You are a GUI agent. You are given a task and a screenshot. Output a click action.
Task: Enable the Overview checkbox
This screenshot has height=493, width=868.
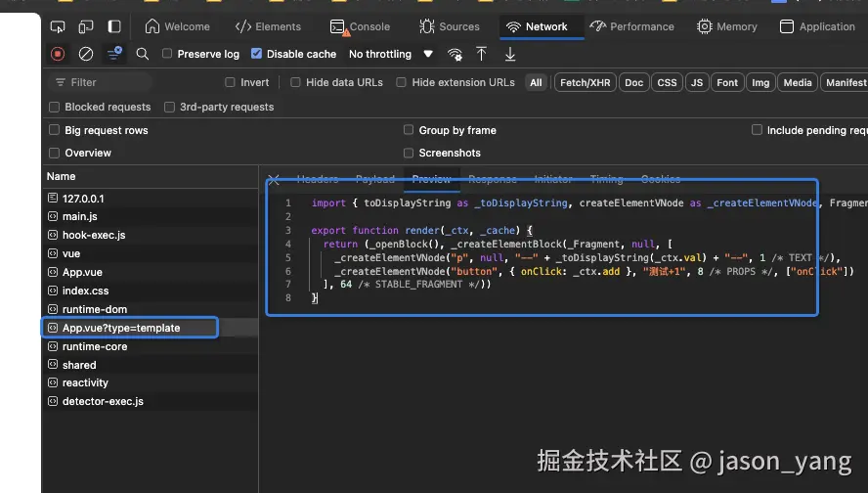[55, 153]
